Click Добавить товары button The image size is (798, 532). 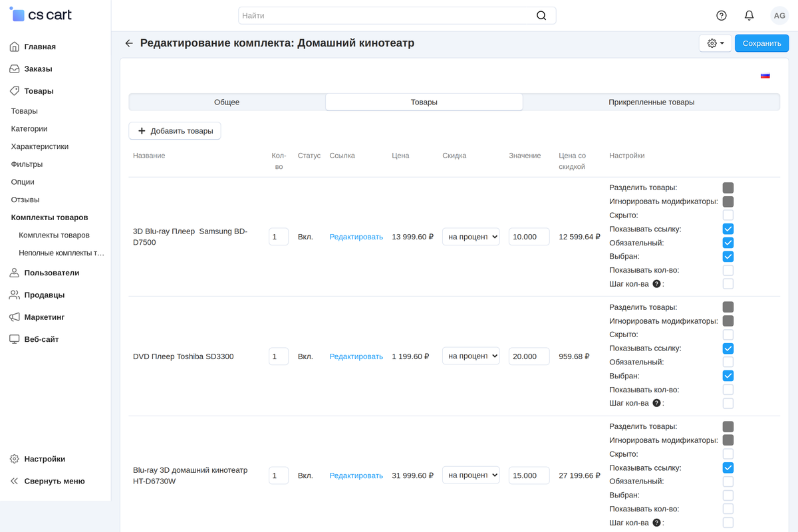click(x=175, y=131)
